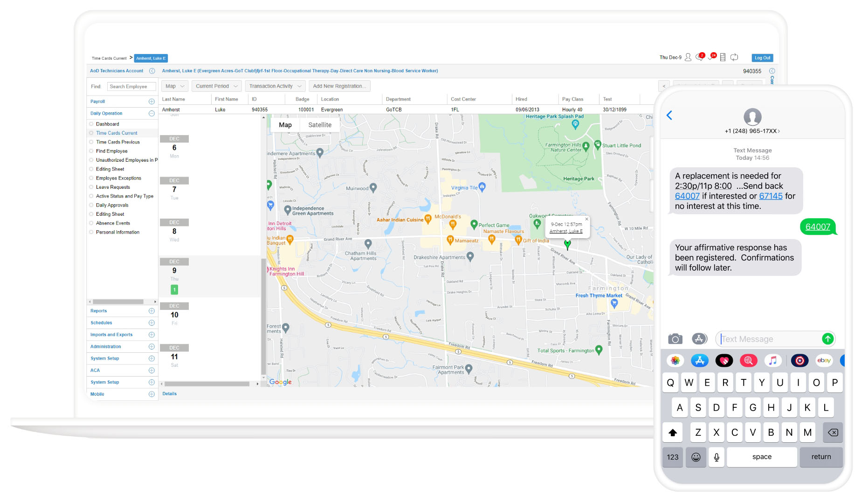Collapse the AoD Technicians Account panel

(152, 71)
